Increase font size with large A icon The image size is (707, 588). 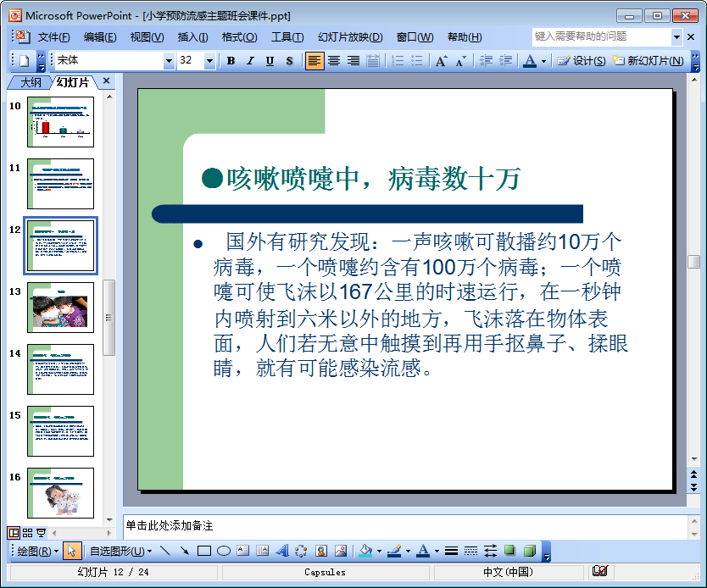442,61
